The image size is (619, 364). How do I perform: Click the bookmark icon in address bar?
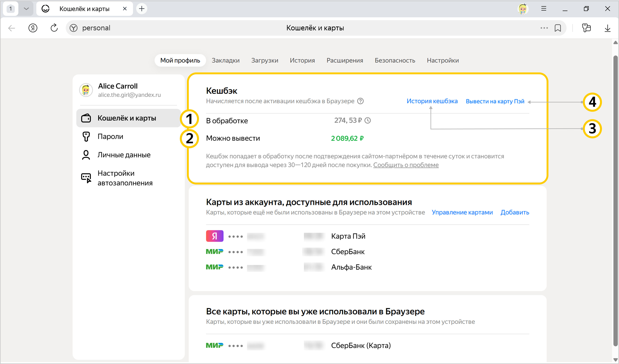point(558,28)
